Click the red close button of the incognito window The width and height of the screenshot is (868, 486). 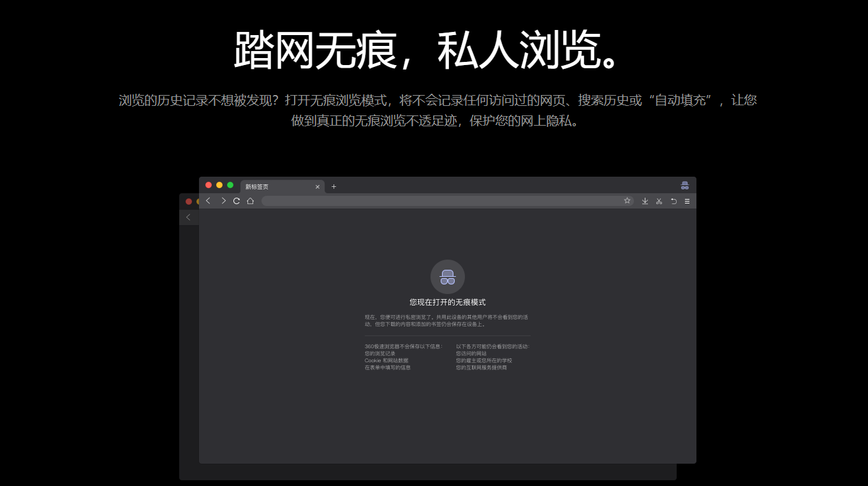click(x=209, y=185)
